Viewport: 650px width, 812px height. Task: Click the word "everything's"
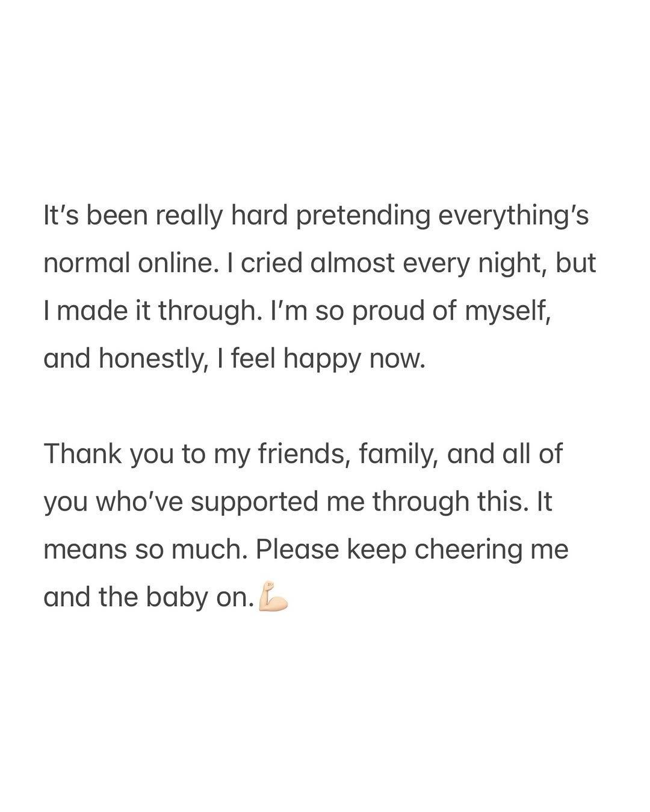513,216
